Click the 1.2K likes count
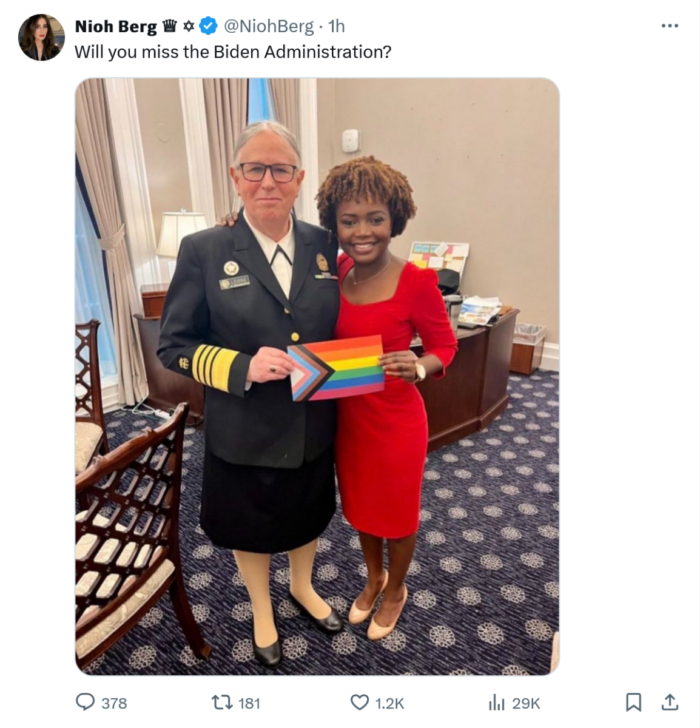 [389, 703]
